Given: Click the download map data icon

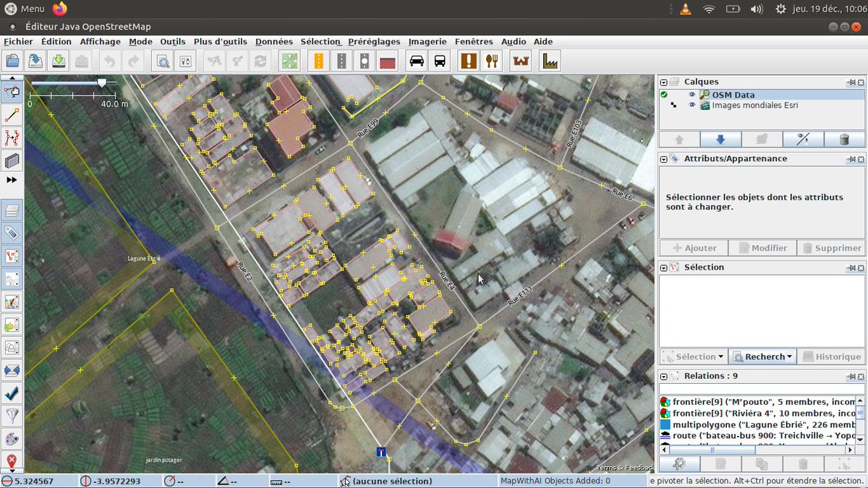Looking at the screenshot, I should click(x=59, y=61).
